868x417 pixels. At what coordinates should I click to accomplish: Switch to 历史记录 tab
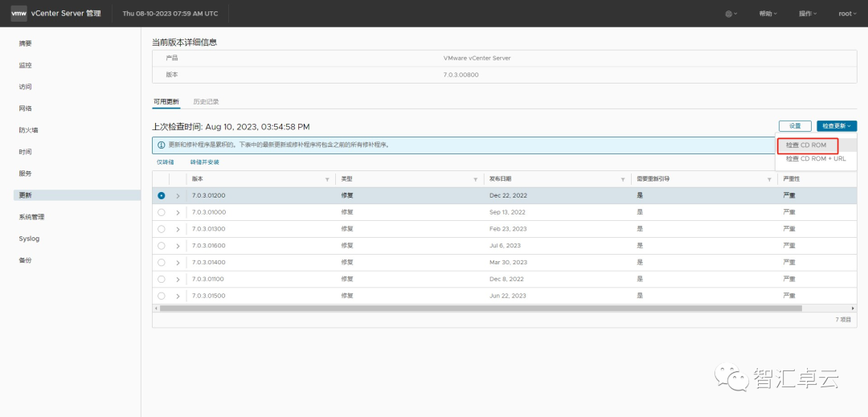click(206, 102)
